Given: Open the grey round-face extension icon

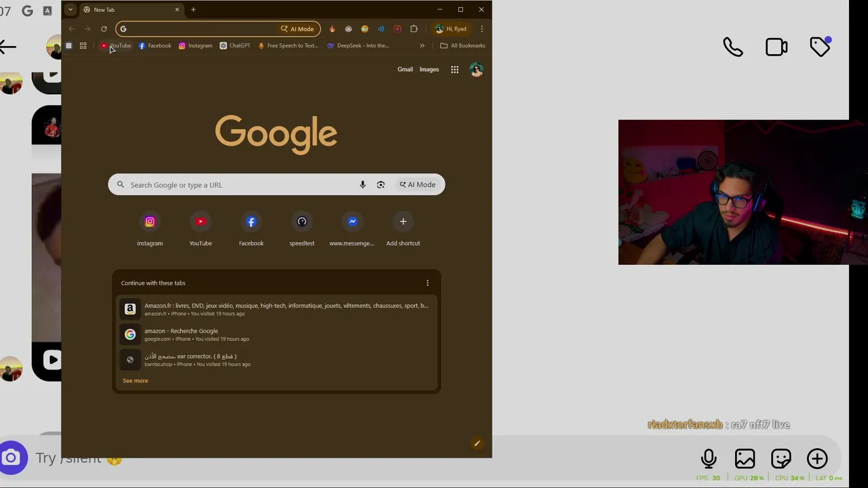Looking at the screenshot, I should [349, 29].
